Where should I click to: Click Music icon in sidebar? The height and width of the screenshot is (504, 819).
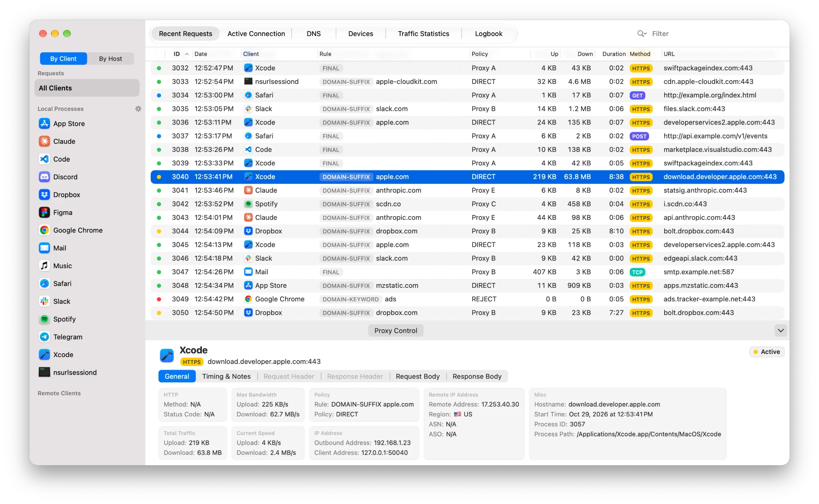click(x=44, y=266)
